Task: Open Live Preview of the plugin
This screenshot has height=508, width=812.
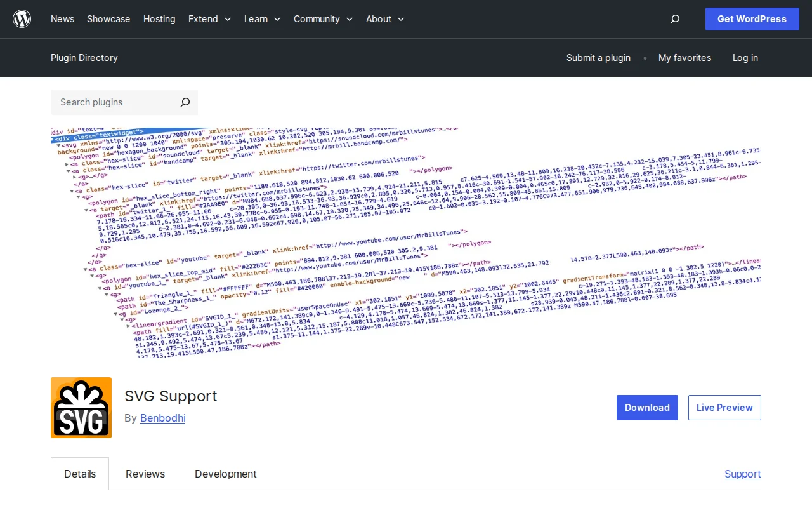Action: [724, 407]
